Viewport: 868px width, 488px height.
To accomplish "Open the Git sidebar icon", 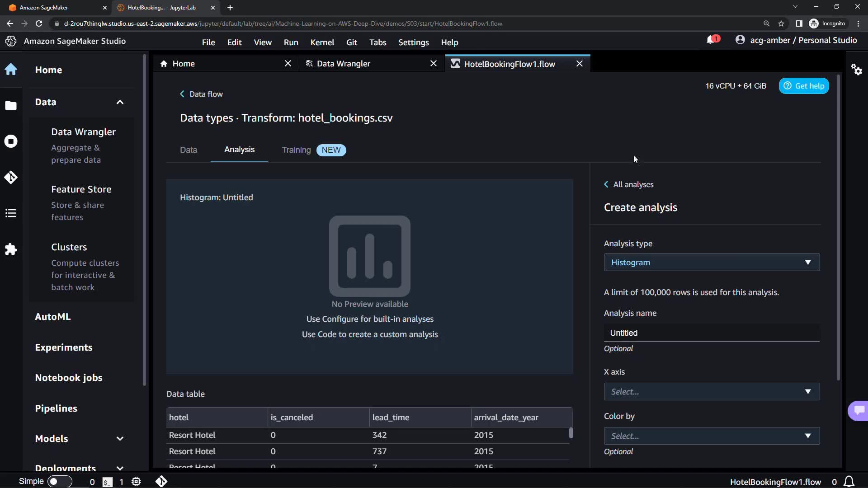I will coord(11,177).
